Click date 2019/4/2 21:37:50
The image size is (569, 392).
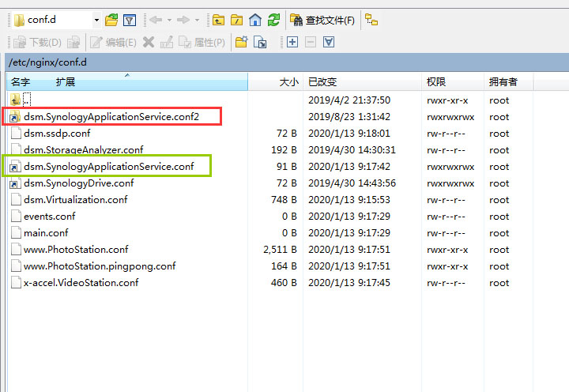coord(349,100)
